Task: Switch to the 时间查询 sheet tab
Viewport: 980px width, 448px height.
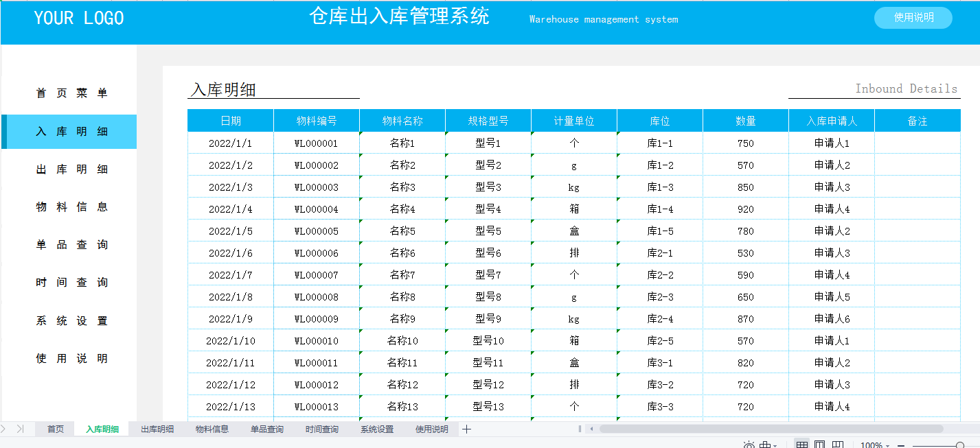Action: coord(322,429)
